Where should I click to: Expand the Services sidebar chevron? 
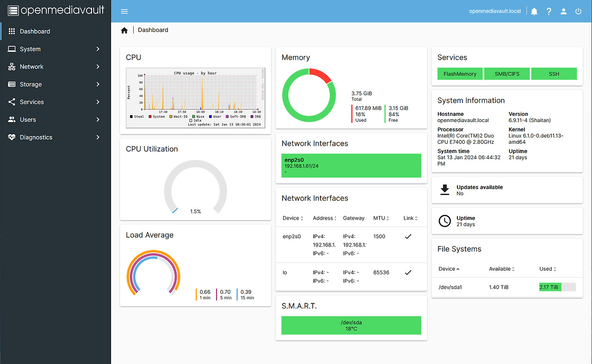tap(98, 102)
